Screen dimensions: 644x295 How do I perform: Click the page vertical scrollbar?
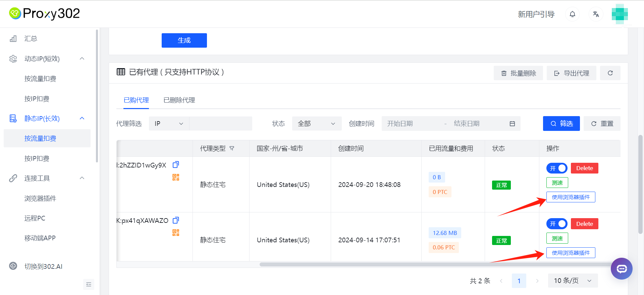coord(640,185)
